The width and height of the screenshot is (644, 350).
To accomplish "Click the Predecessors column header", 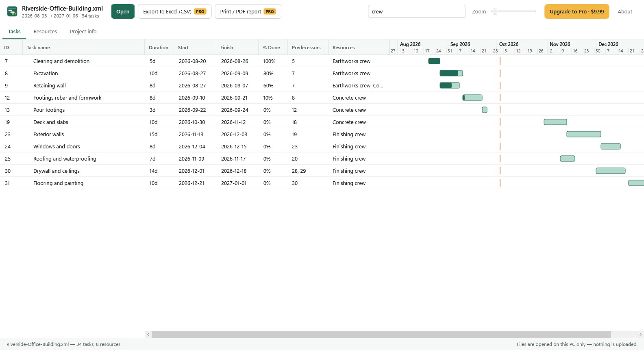I will pos(308,48).
